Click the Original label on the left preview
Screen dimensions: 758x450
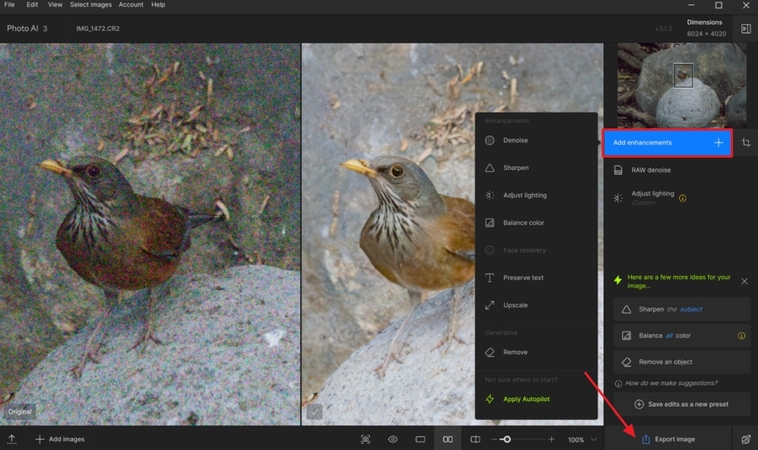point(20,411)
